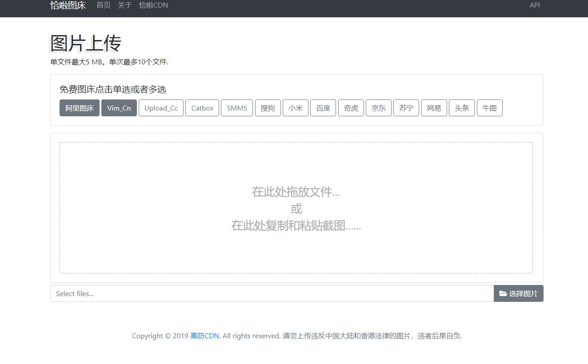The height and width of the screenshot is (364, 588).
Task: Pick the 苏宁 image host
Action: [406, 108]
